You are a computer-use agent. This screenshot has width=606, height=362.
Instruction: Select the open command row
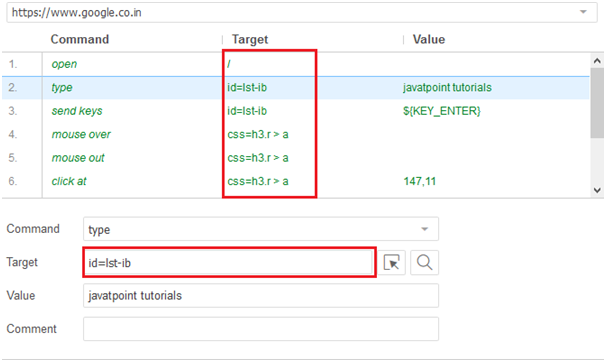click(x=296, y=64)
